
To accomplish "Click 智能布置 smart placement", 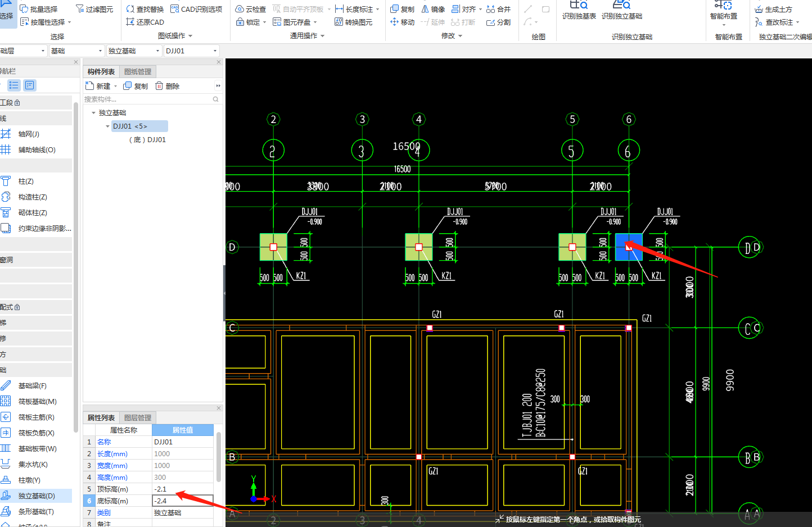I will click(724, 10).
